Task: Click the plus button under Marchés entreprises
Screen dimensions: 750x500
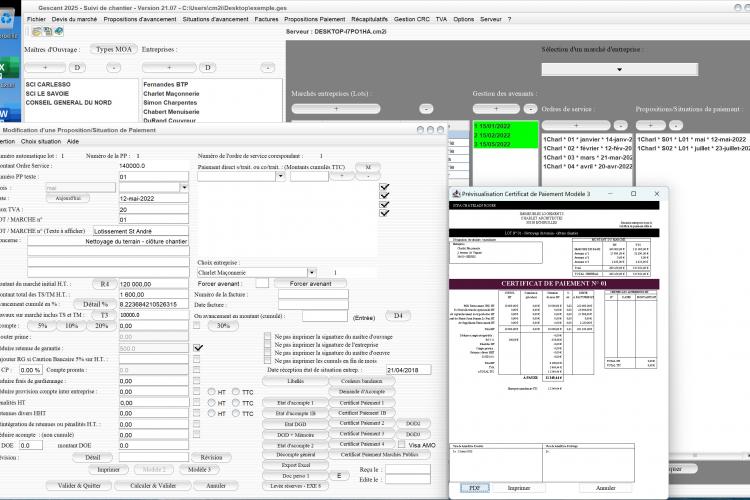Action: coord(336,109)
